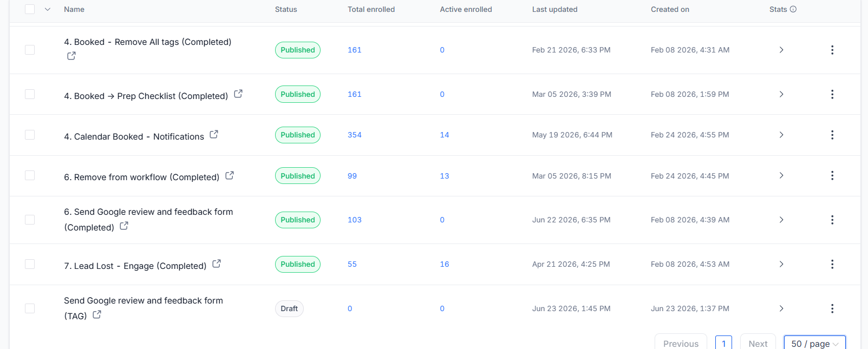Open workflow 4. Calendar Booked - Notifications

(134, 136)
